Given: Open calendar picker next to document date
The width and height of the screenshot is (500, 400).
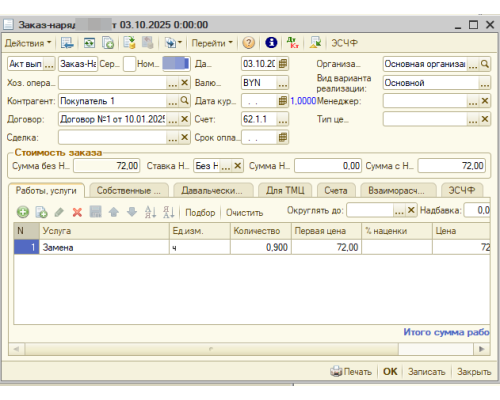Looking at the screenshot, I should tap(283, 64).
